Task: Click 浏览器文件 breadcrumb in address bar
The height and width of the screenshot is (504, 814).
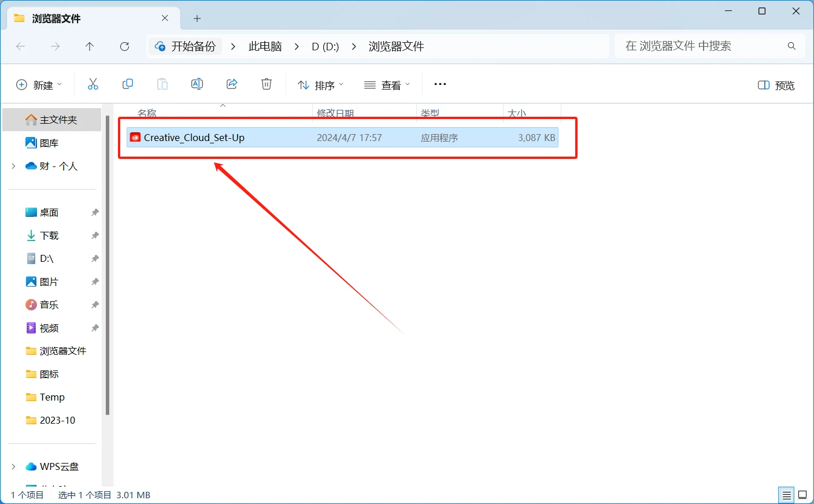Action: pos(397,46)
